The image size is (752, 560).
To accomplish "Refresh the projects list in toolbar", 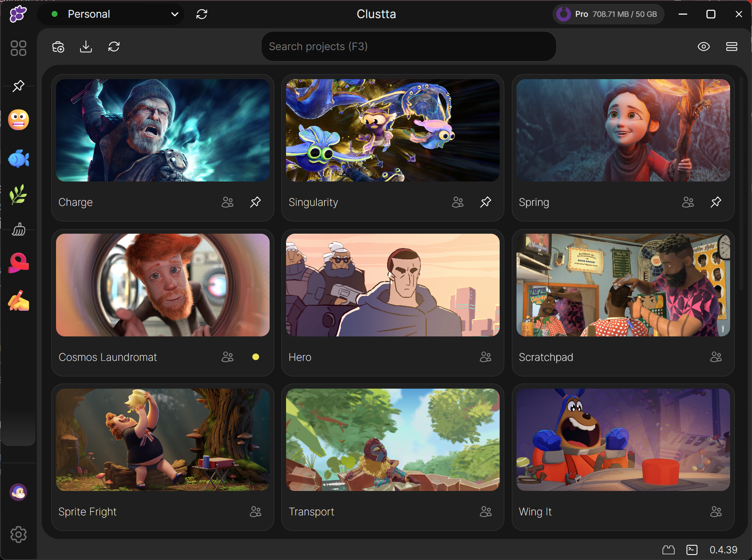I will 114,47.
